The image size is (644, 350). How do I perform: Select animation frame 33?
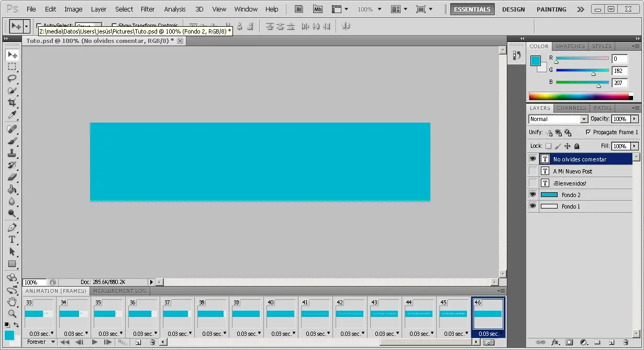click(39, 314)
